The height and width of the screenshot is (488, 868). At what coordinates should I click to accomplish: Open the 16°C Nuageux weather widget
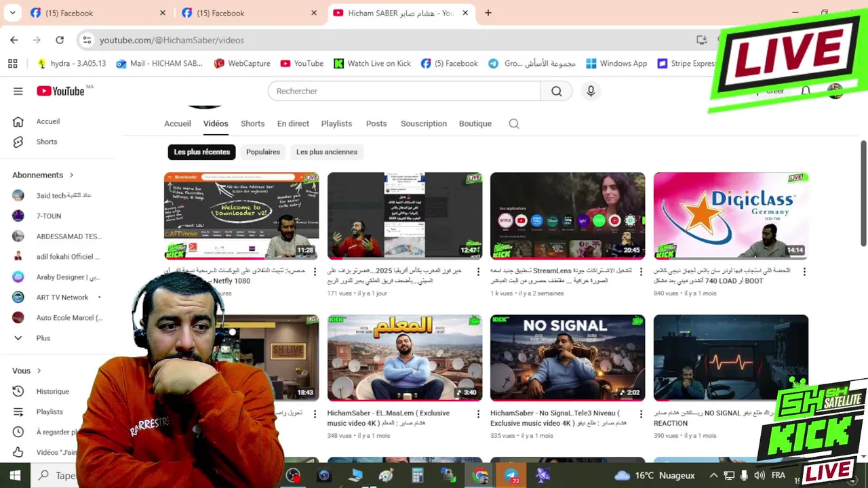tap(654, 476)
